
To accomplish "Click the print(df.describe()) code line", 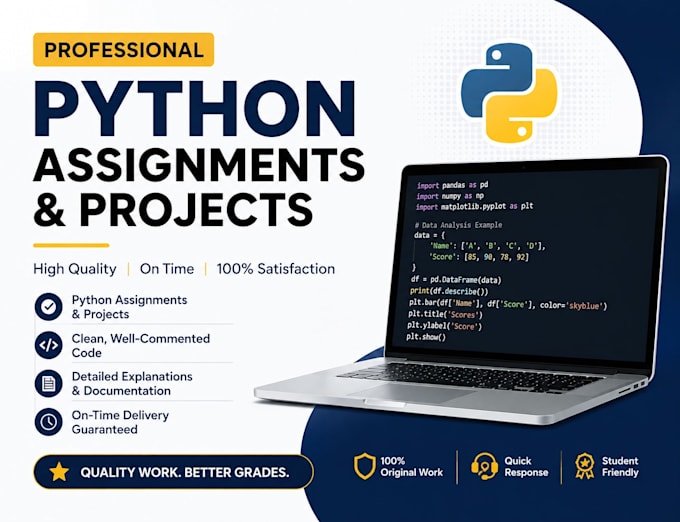I will (x=449, y=291).
